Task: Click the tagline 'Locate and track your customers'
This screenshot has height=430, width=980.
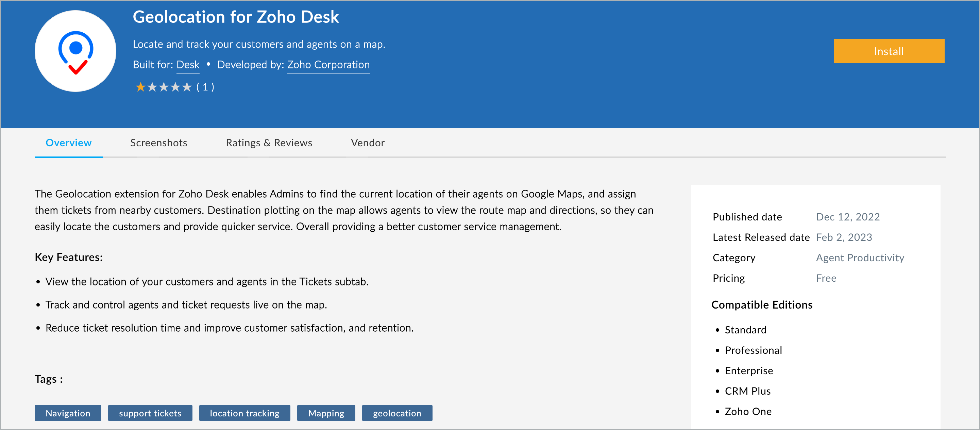Action: [259, 44]
